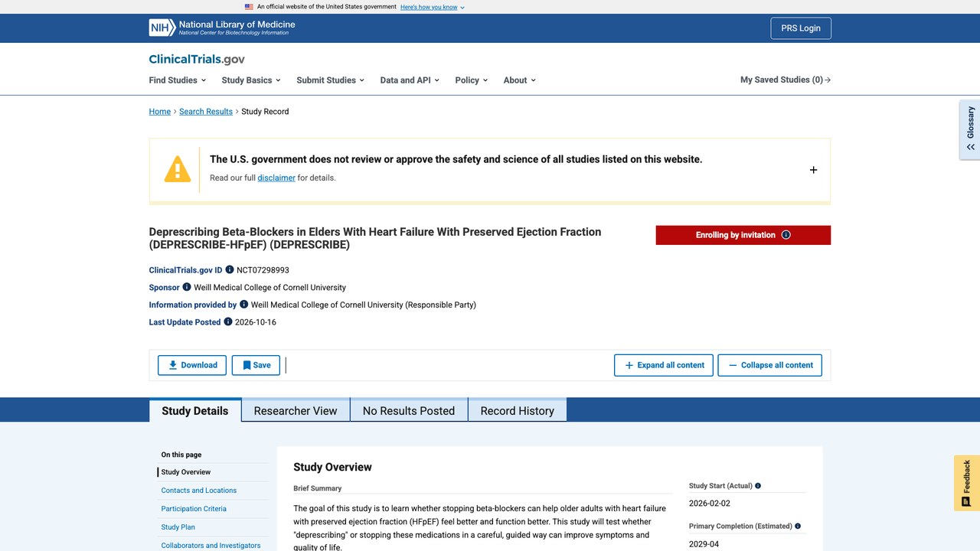The image size is (980, 551).
Task: Jump to Study Plan section
Action: pos(178,527)
